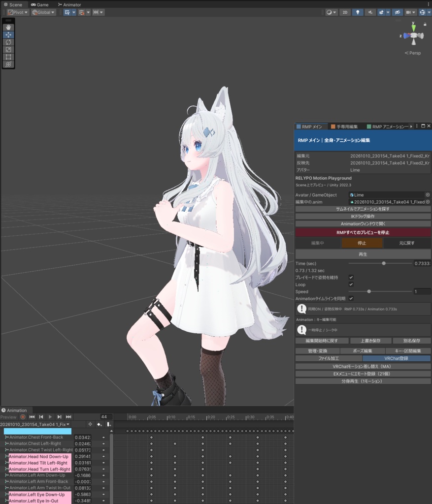Click Animator.Chest Front-Back value field
The width and height of the screenshot is (432, 504).
[83, 437]
